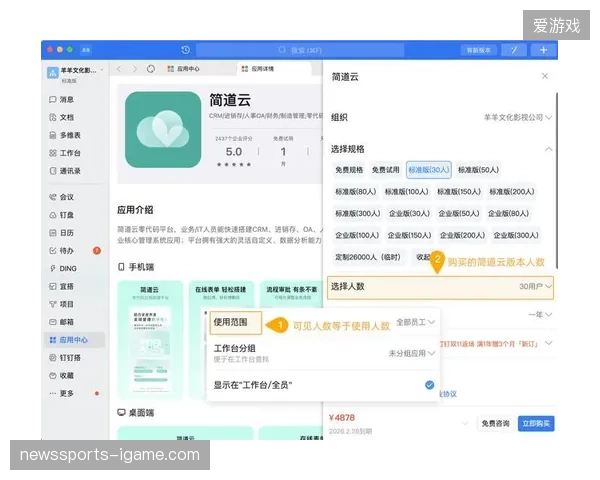Open 多维表 in the sidebar
The height and width of the screenshot is (480, 600).
coord(65,135)
